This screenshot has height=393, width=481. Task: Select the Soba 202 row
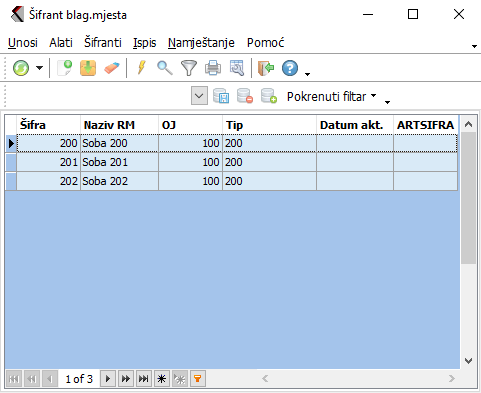[x=231, y=181]
